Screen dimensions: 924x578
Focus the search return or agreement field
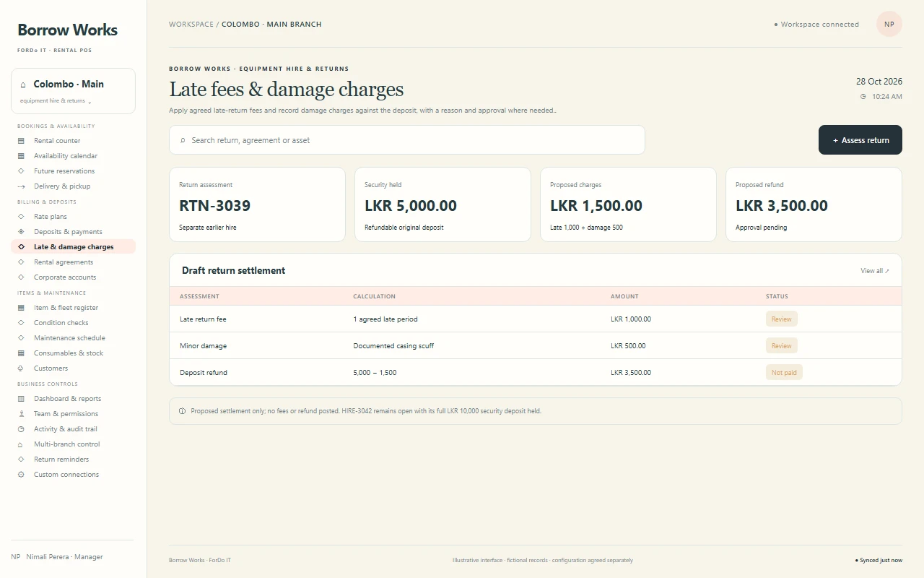tap(407, 140)
